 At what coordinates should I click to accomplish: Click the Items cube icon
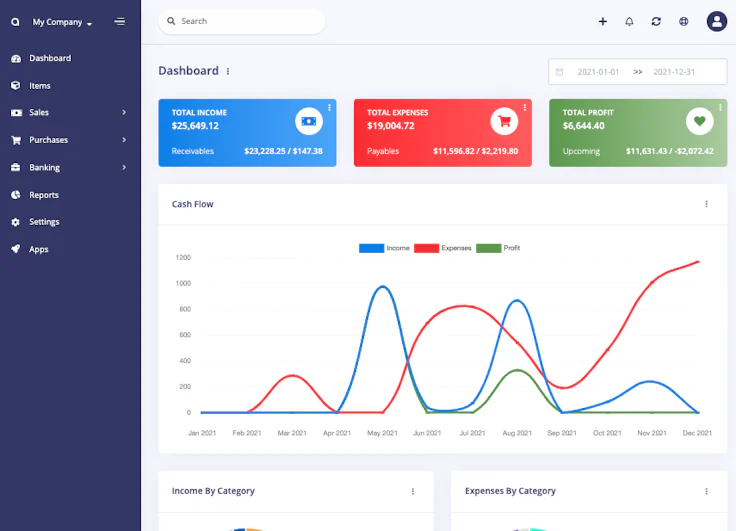(x=16, y=85)
